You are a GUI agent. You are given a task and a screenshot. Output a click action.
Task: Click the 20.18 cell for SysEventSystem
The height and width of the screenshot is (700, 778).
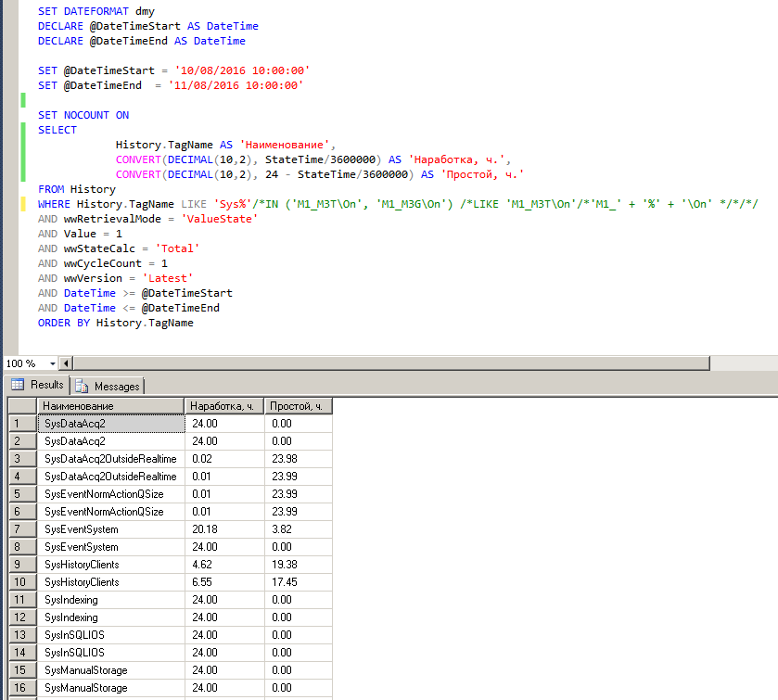pyautogui.click(x=223, y=529)
